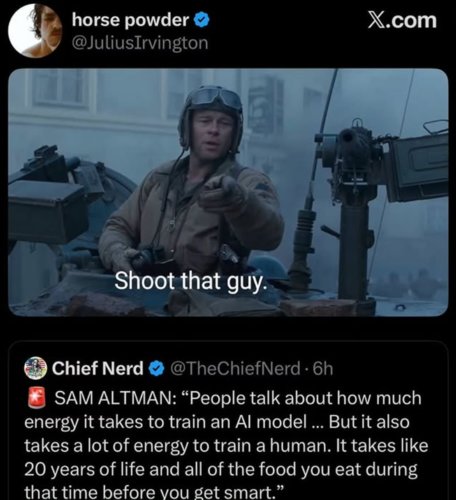Viewport: 456px width, 500px height.
Task: Open the Fury movie still image
Action: [228, 192]
